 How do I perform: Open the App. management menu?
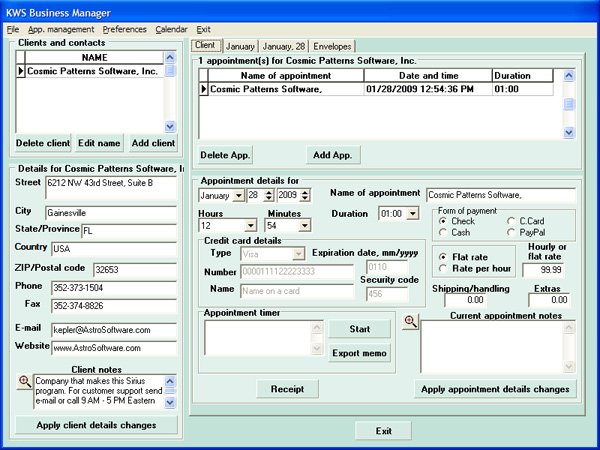click(61, 30)
